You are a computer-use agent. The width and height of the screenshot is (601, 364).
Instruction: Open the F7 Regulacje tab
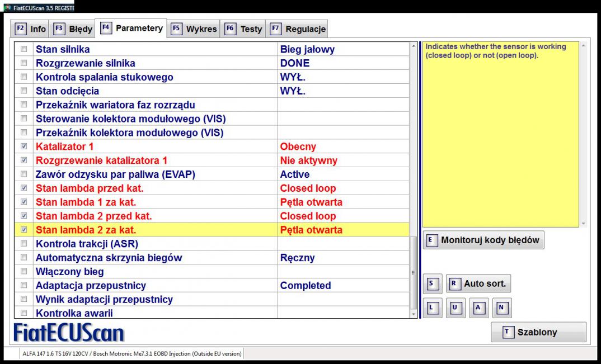click(x=297, y=29)
